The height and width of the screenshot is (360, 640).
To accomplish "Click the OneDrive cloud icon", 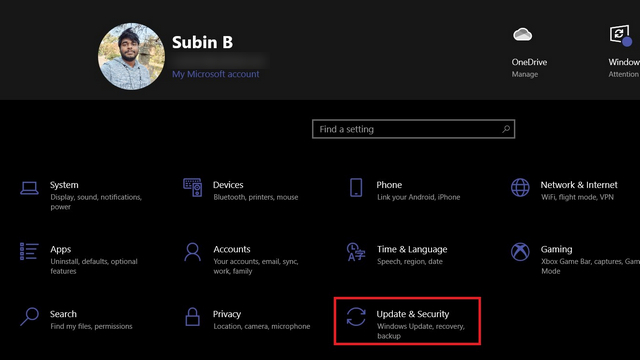I will (522, 34).
